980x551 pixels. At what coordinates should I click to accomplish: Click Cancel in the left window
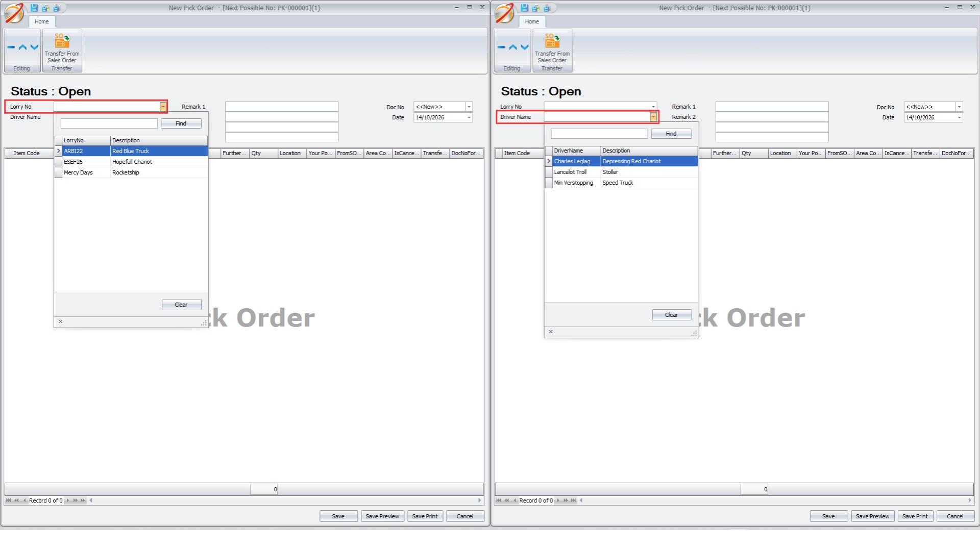tap(465, 516)
